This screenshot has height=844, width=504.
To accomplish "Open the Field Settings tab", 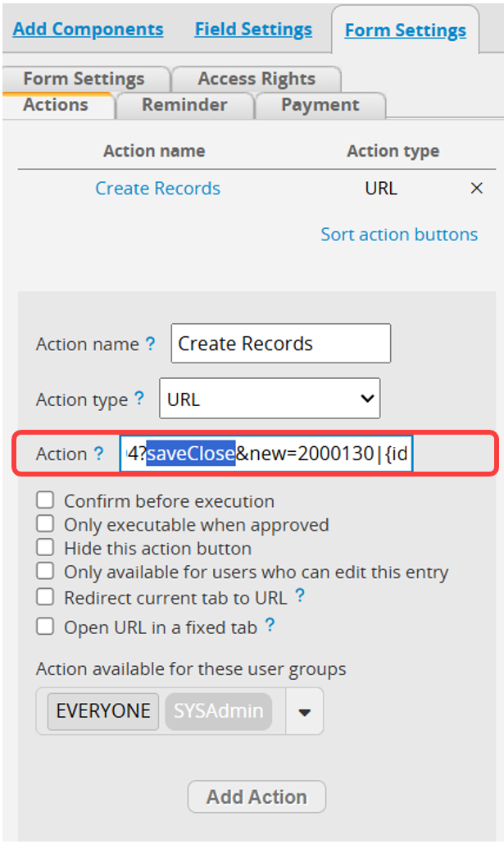I will coord(253,29).
